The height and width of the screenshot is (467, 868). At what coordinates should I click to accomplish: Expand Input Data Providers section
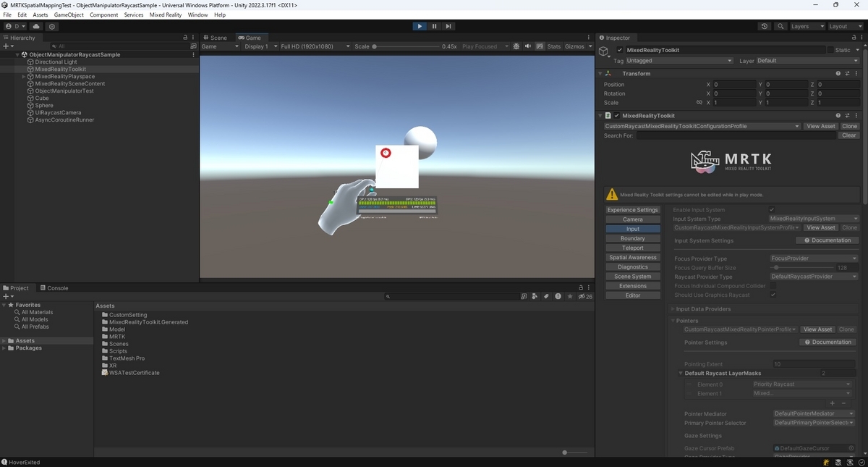(673, 309)
